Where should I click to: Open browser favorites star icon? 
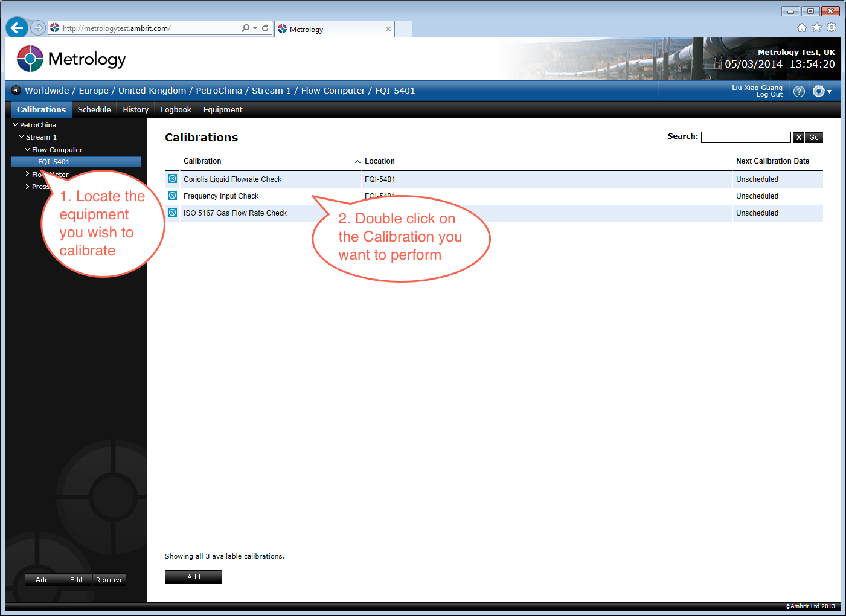816,28
